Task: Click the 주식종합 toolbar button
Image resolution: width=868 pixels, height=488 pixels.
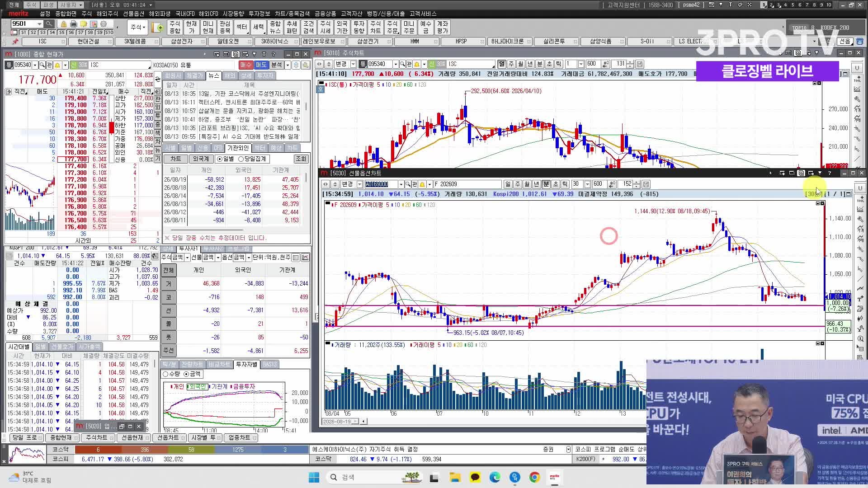Action: pos(175,28)
